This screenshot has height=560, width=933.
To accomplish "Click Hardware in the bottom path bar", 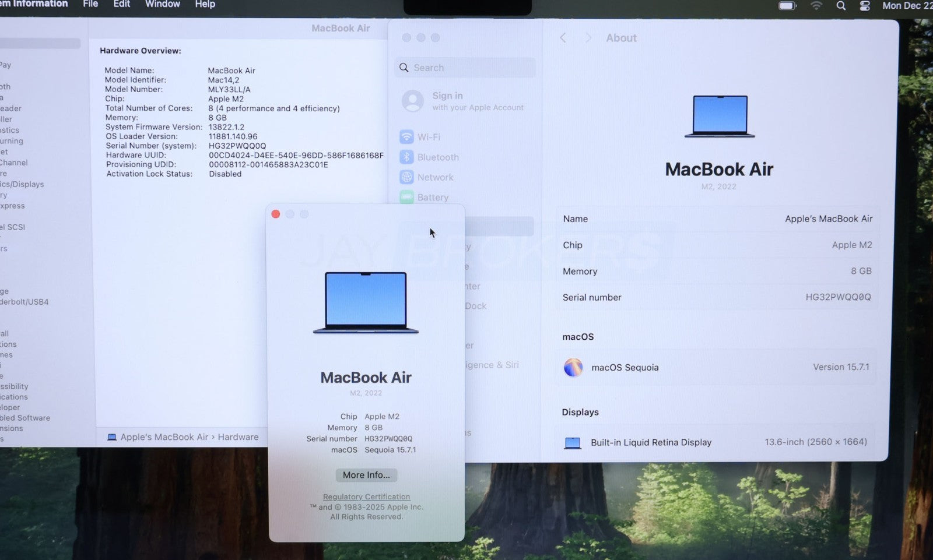I will pyautogui.click(x=238, y=437).
